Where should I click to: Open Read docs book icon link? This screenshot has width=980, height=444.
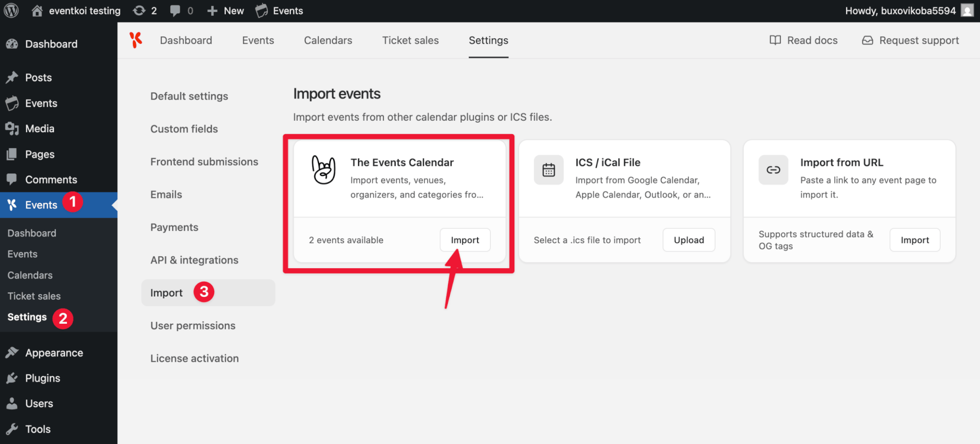pyautogui.click(x=803, y=40)
